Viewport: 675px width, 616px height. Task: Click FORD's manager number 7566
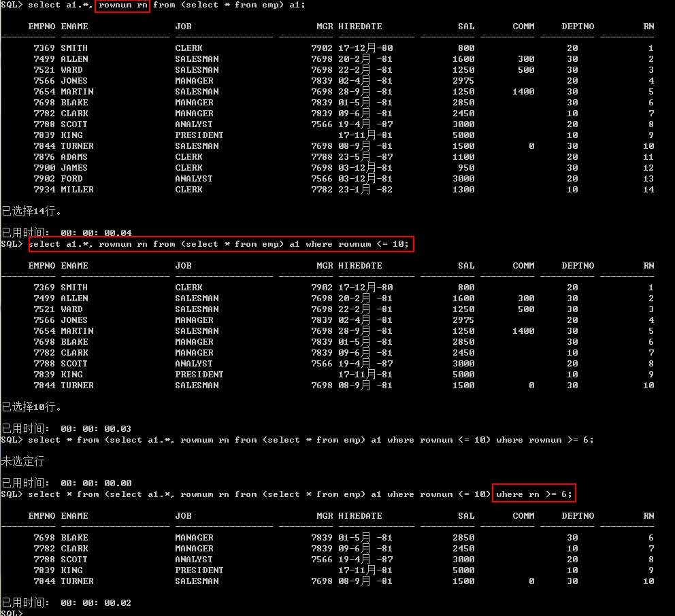pyautogui.click(x=322, y=179)
